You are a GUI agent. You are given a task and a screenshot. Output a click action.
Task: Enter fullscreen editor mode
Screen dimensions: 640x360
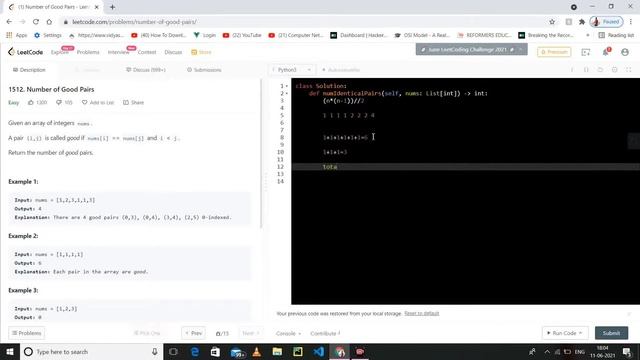629,70
